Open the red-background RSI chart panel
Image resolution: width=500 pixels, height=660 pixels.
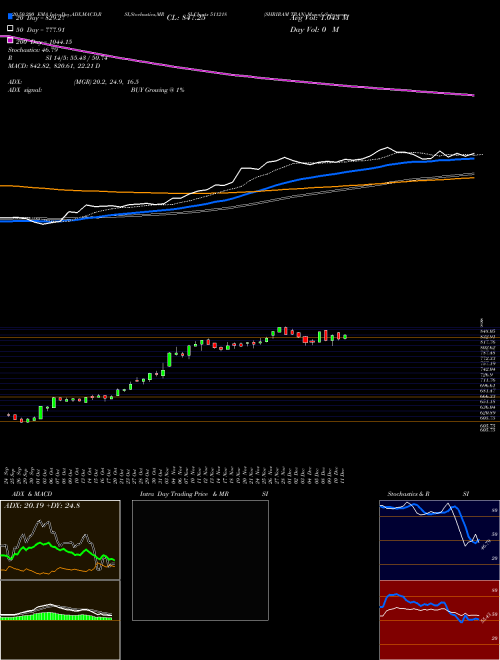(x=439, y=620)
